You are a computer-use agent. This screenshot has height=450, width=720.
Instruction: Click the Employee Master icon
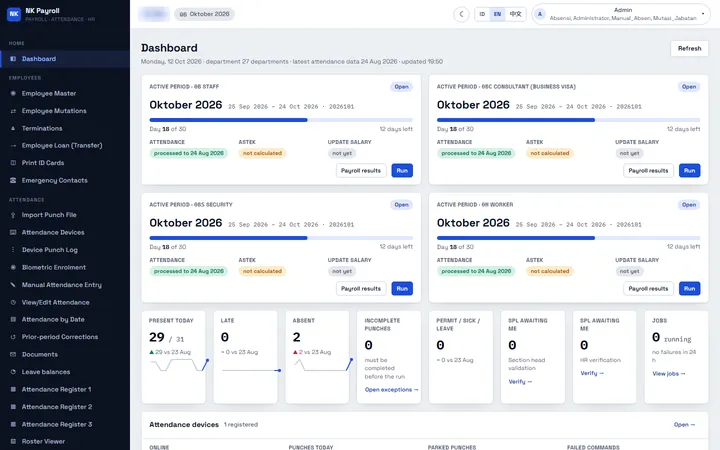pyautogui.click(x=13, y=93)
